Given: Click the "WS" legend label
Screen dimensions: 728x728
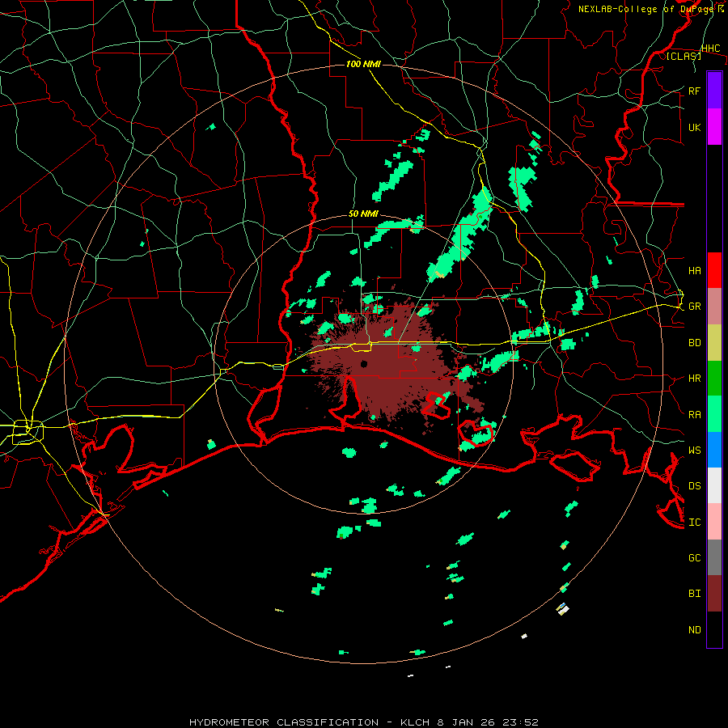Looking at the screenshot, I should point(694,450).
